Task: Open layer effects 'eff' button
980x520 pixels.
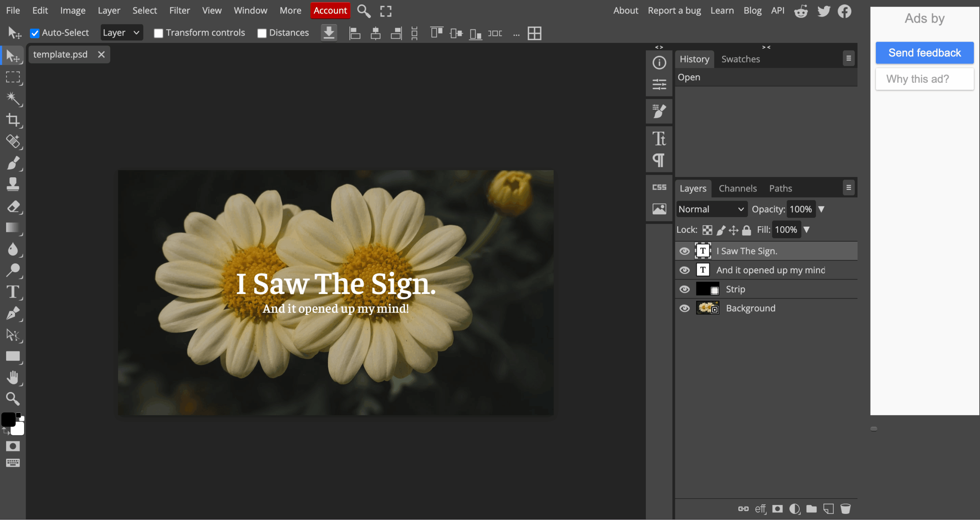Action: click(x=760, y=509)
